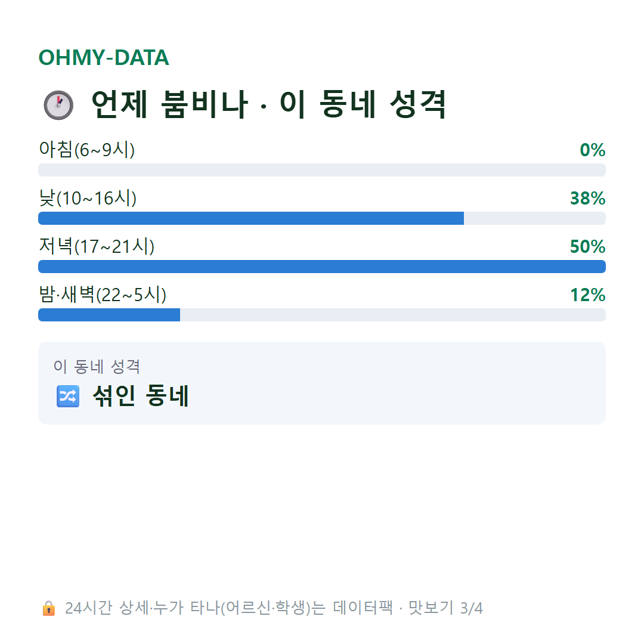The image size is (644, 644).
Task: Click the 저녁(17~21시) full progress bar
Action: point(322,267)
